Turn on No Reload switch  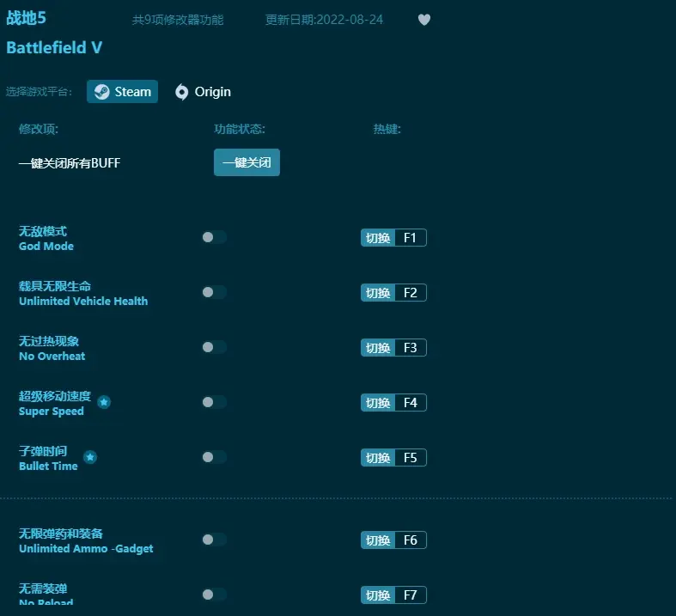pyautogui.click(x=214, y=595)
